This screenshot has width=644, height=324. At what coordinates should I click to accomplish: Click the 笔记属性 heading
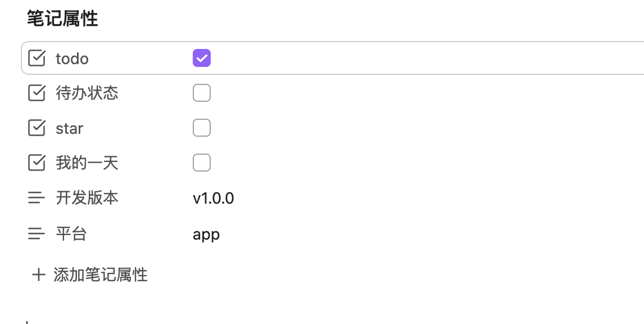tap(62, 19)
